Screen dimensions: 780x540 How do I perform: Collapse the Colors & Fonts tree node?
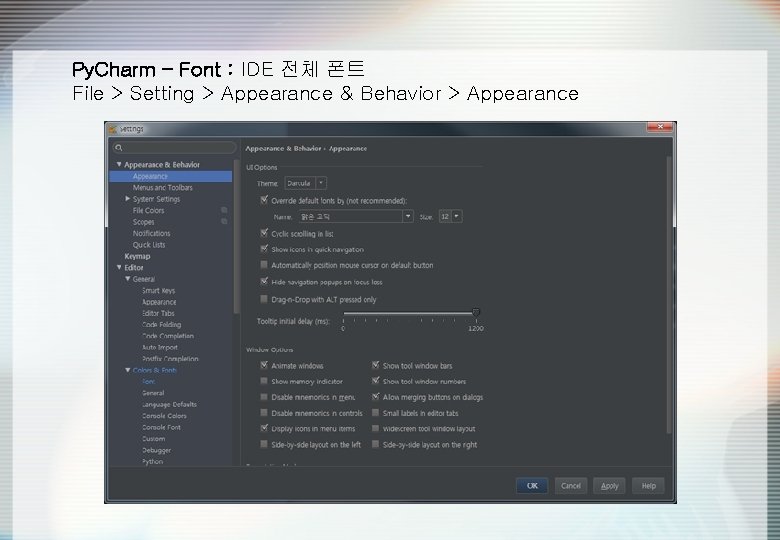tap(127, 370)
